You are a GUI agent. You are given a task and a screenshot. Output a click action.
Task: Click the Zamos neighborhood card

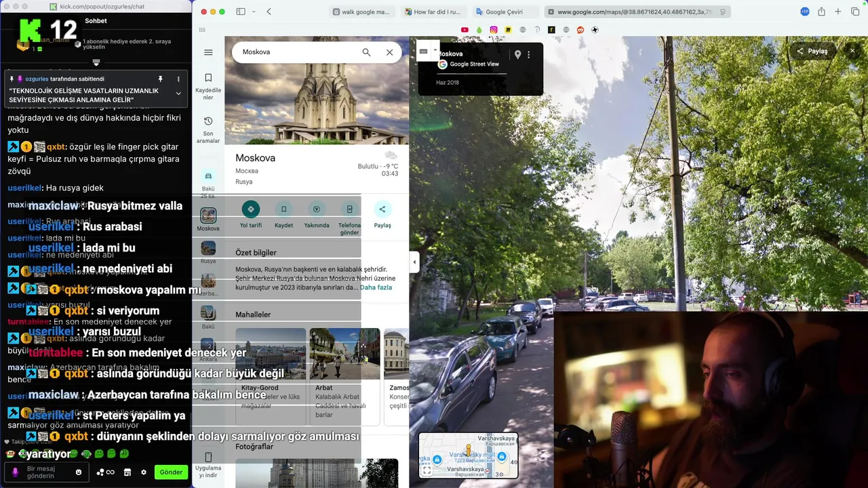coord(397,375)
